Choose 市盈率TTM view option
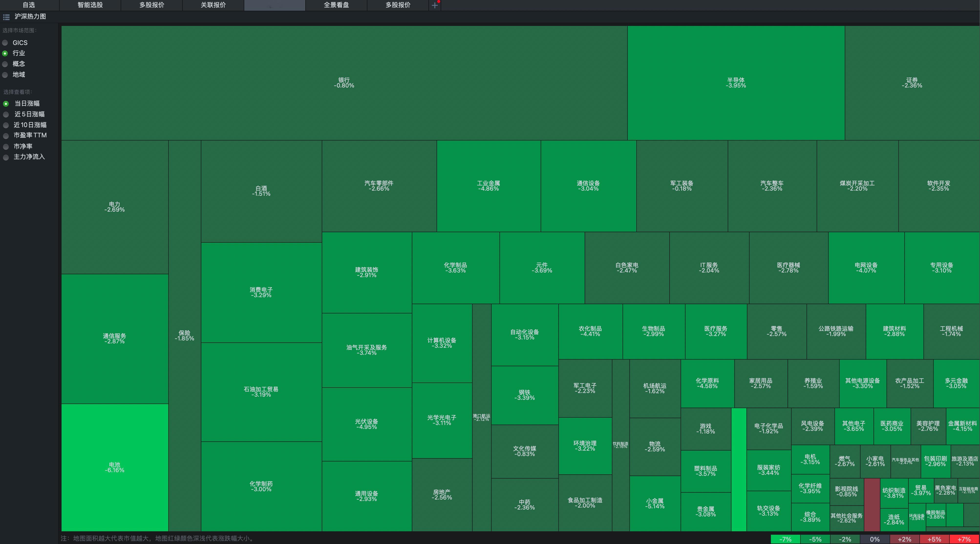The image size is (980, 544). coord(6,136)
